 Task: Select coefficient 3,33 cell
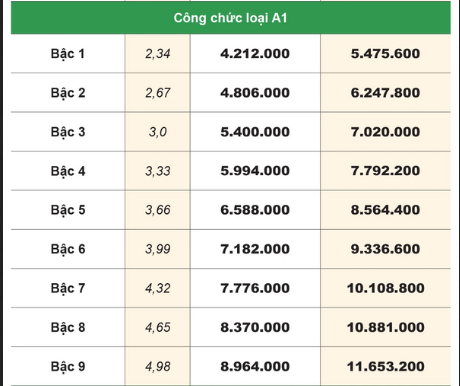click(158, 171)
